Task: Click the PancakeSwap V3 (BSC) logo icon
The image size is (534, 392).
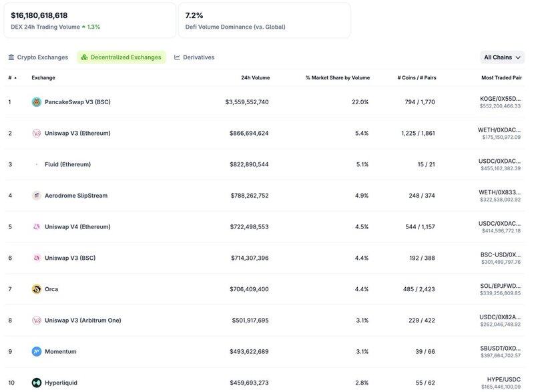Action: 37,102
